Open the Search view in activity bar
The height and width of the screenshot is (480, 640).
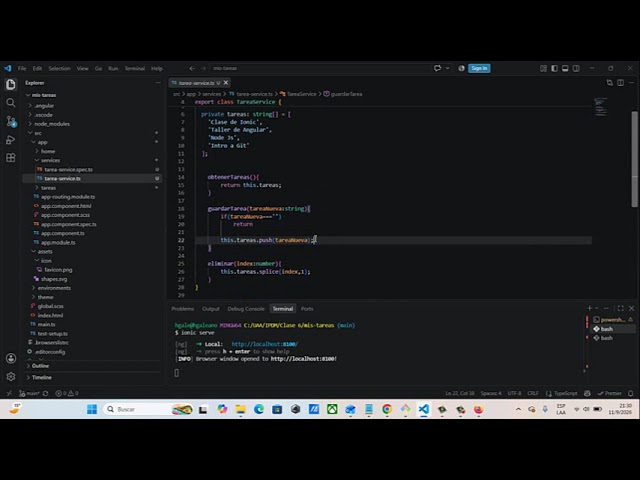pos(11,103)
